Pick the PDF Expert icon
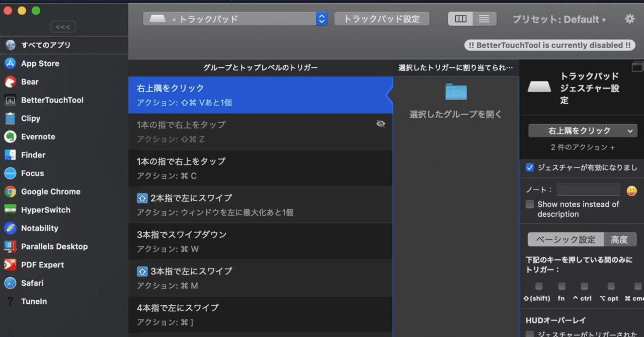 coord(11,265)
